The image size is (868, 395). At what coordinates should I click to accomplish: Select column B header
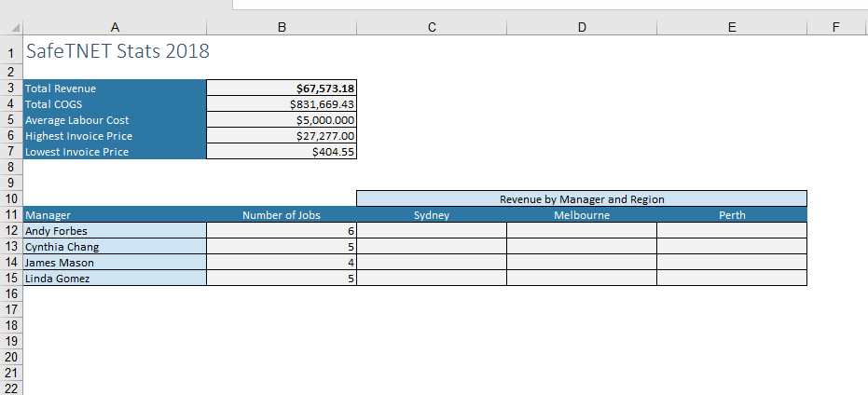click(282, 27)
